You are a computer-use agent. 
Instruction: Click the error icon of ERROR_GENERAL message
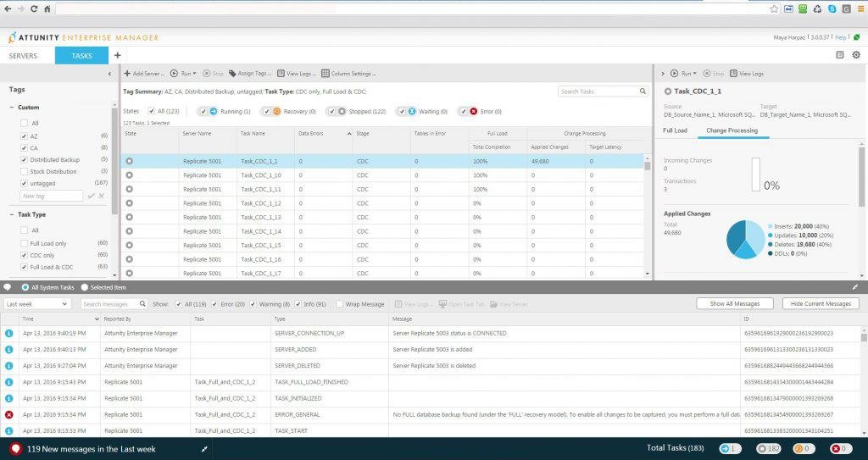[8, 414]
